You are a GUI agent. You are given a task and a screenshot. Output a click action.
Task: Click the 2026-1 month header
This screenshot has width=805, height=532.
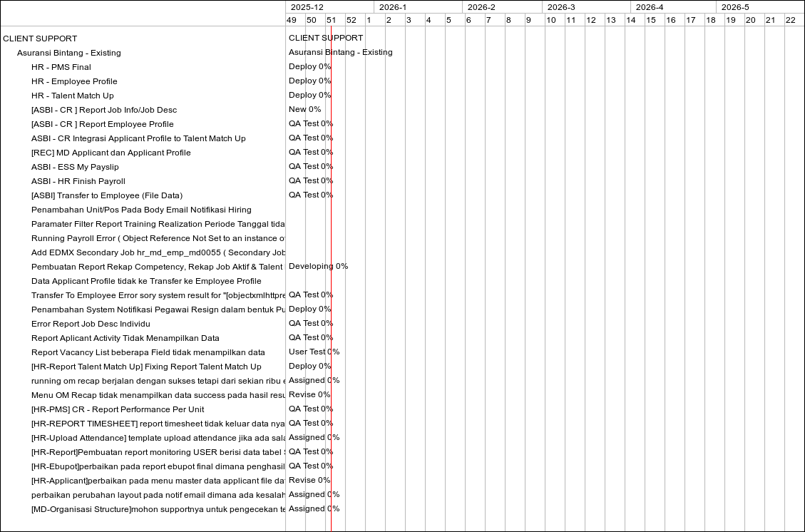[393, 7]
